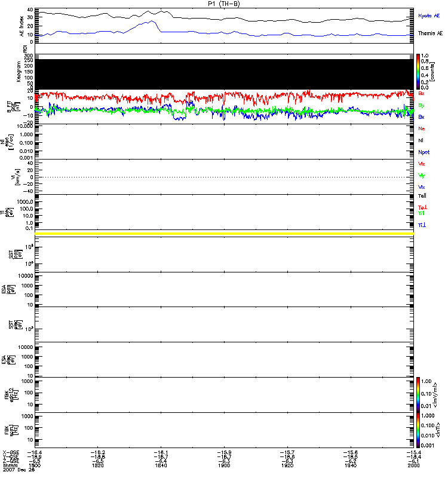The width and height of the screenshot is (448, 478).
Task: Click the dotted zero line in Vi panel
Action: coord(224,177)
